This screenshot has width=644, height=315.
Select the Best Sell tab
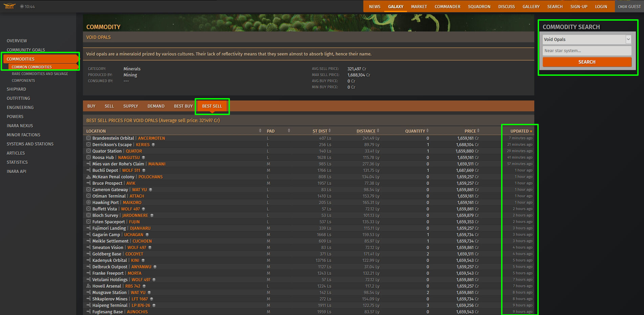point(212,106)
